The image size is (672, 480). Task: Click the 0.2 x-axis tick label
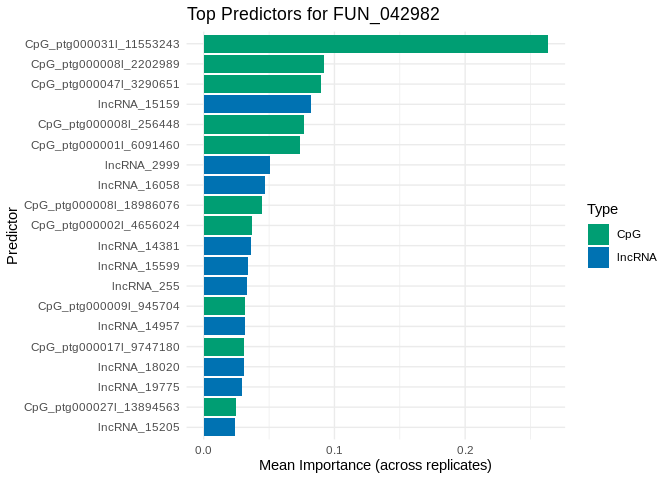coord(465,450)
